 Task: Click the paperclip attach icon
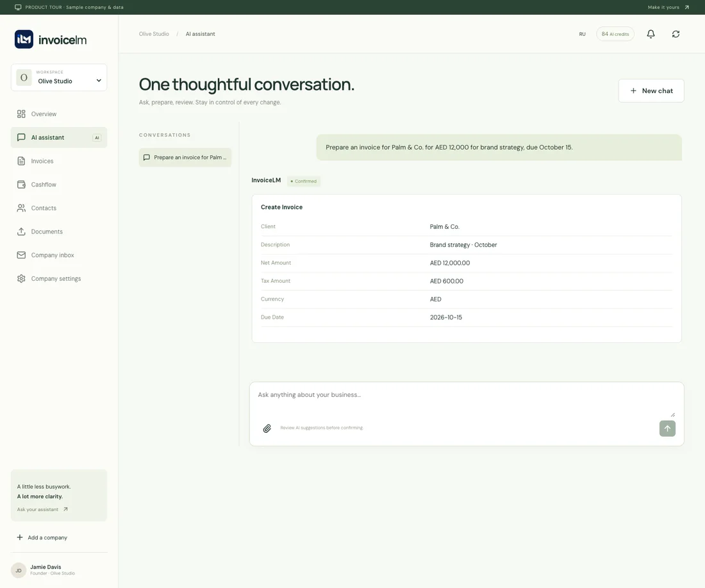(x=267, y=428)
